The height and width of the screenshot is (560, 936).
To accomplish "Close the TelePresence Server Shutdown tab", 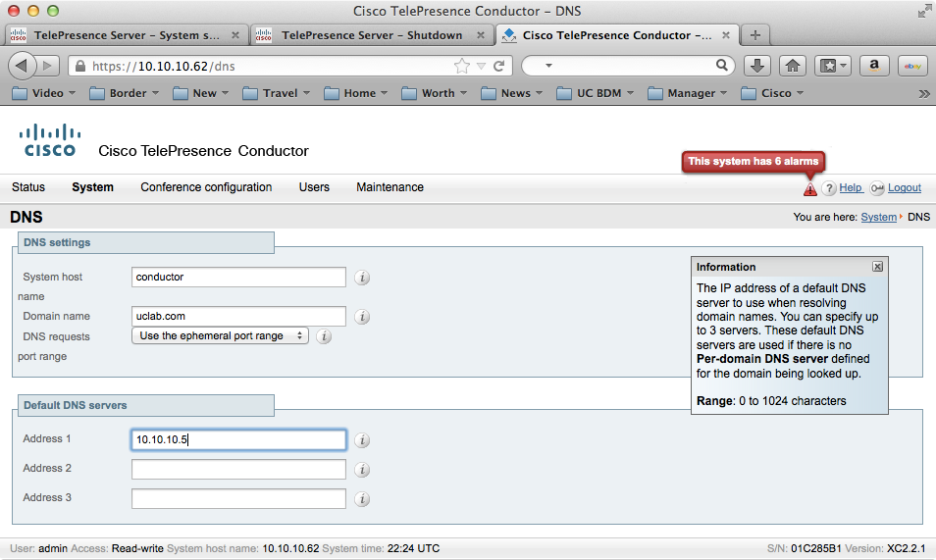I will (x=481, y=35).
